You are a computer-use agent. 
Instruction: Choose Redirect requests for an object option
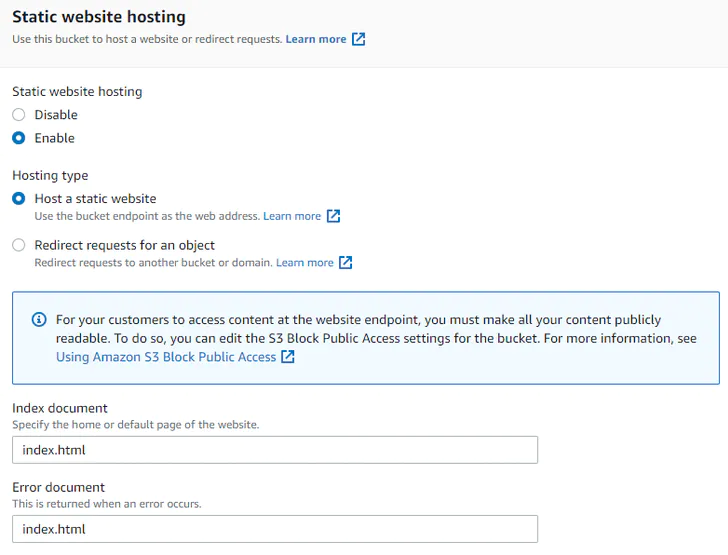coord(19,245)
